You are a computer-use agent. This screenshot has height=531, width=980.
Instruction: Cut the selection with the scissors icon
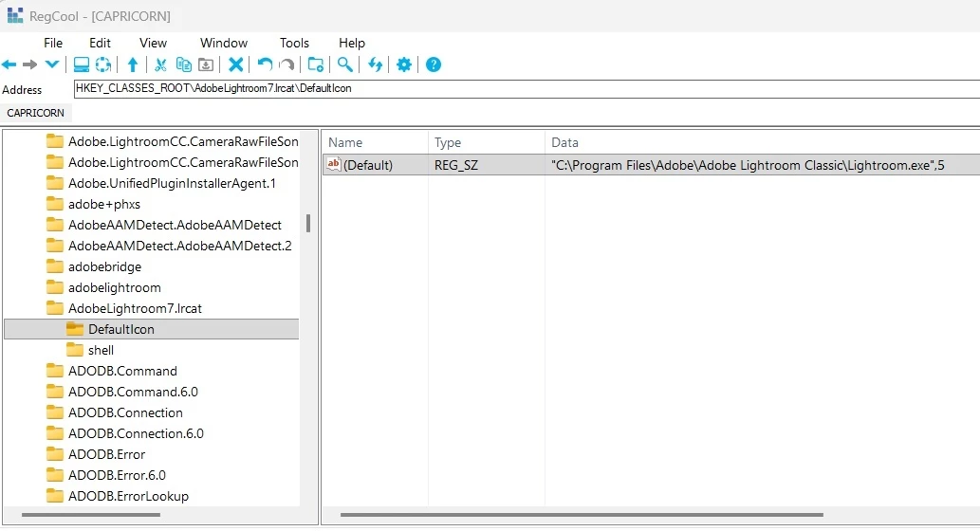click(x=160, y=64)
